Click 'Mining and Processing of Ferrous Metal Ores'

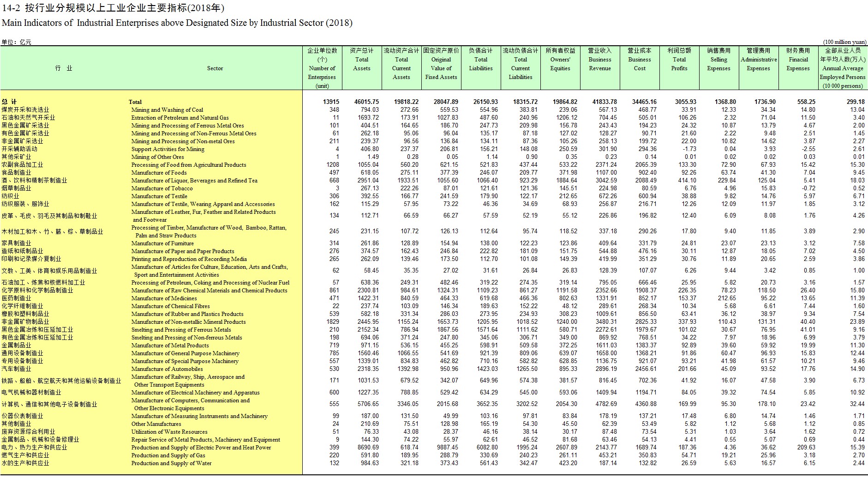tap(187, 126)
